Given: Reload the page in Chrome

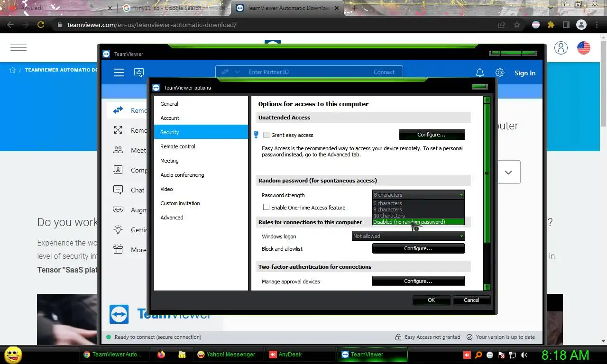Looking at the screenshot, I should click(41, 25).
